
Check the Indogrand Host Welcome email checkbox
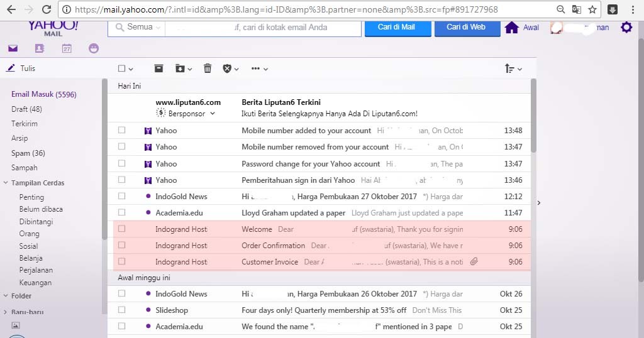pos(122,229)
